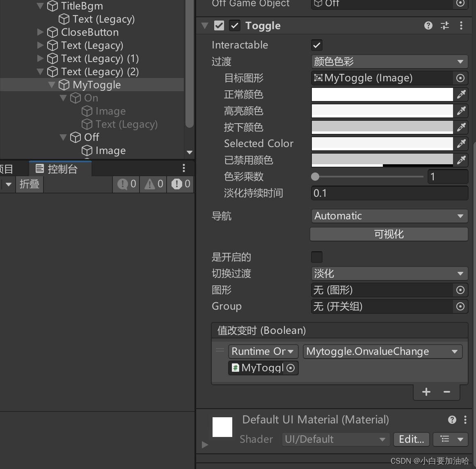Open the Toggle component presets icon
476x469 pixels.
(x=444, y=25)
